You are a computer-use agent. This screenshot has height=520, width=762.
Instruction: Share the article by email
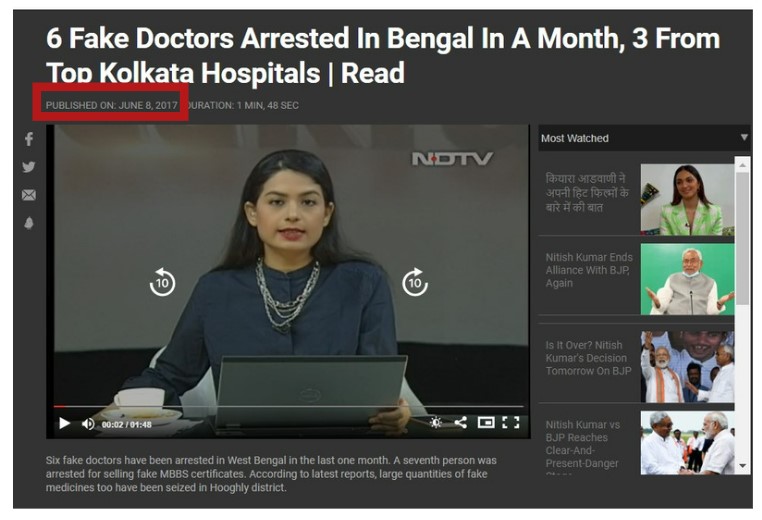[29, 195]
